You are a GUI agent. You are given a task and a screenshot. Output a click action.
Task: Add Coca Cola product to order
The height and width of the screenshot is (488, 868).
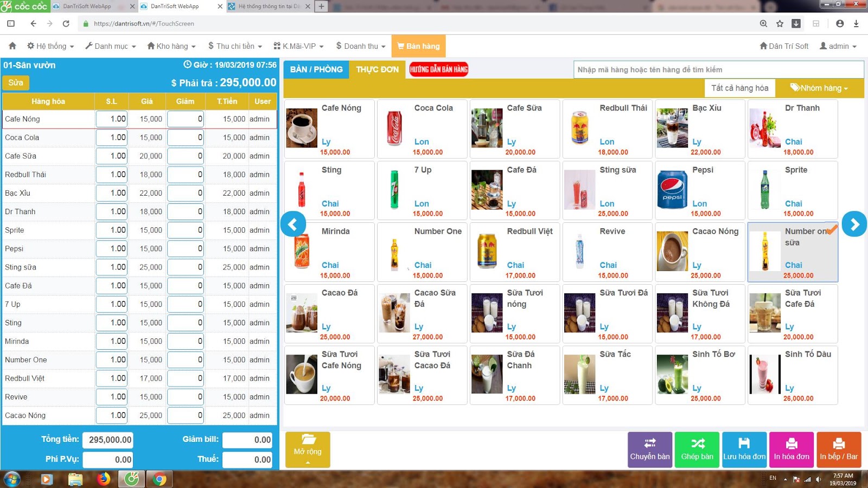click(x=422, y=129)
